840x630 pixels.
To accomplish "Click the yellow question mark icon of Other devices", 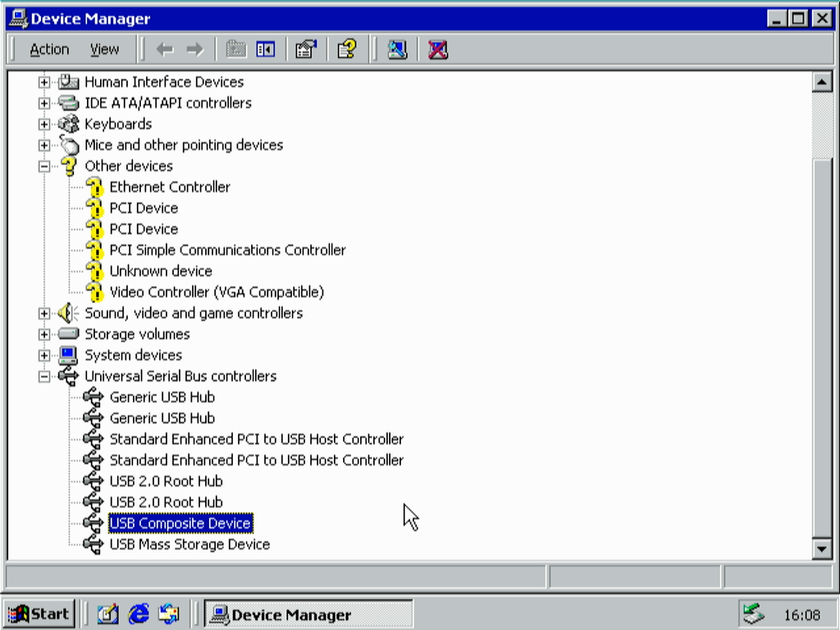I will tap(68, 166).
